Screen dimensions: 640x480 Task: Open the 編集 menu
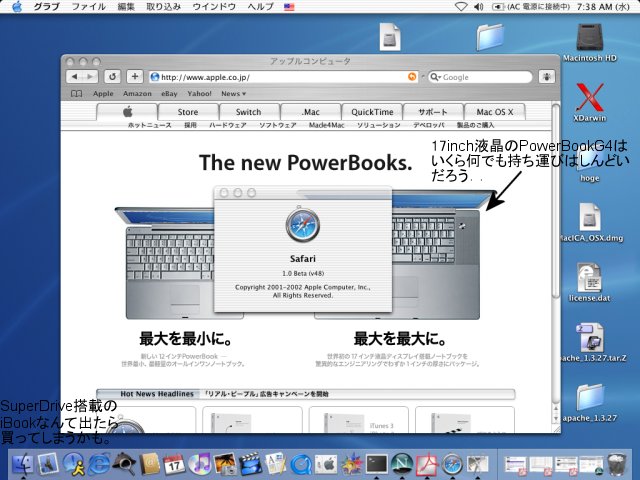coord(126,7)
